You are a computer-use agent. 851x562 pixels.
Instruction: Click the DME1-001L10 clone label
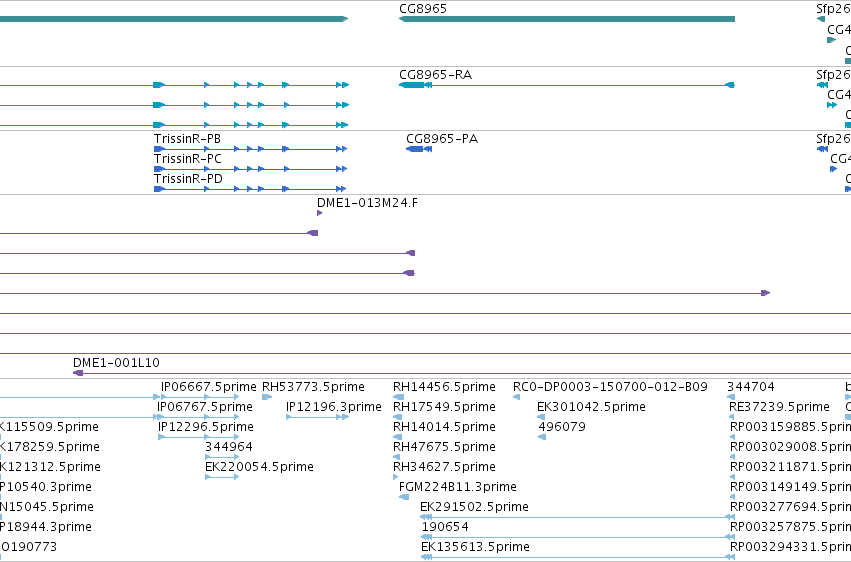[116, 363]
